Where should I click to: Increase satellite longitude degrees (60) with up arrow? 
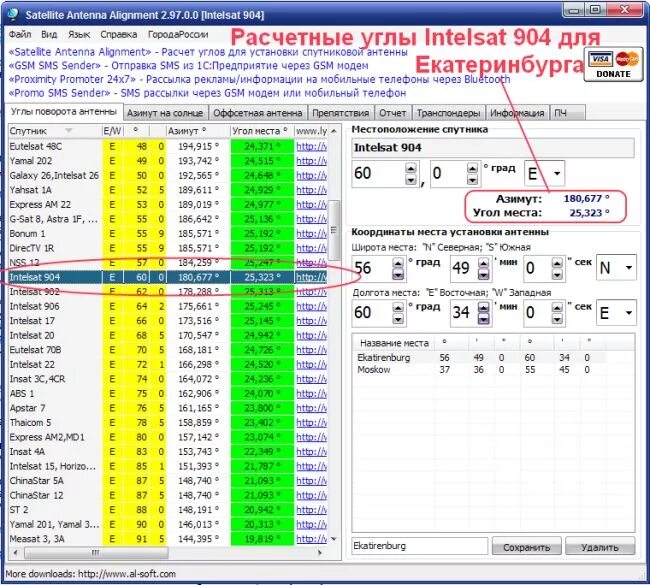coord(410,168)
